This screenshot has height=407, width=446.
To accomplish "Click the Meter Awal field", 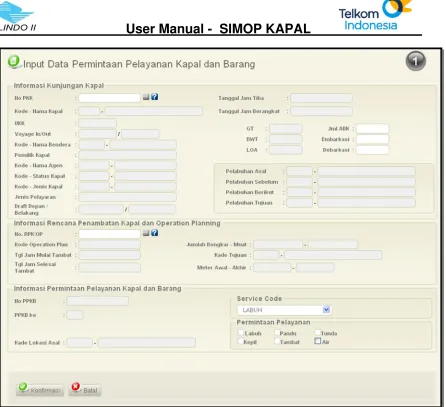I will (272, 268).
